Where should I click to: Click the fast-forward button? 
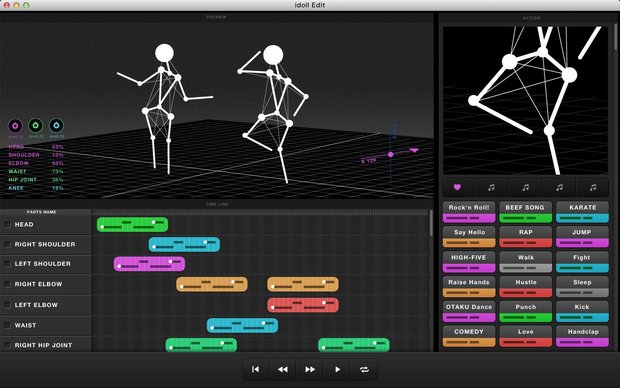coord(310,369)
